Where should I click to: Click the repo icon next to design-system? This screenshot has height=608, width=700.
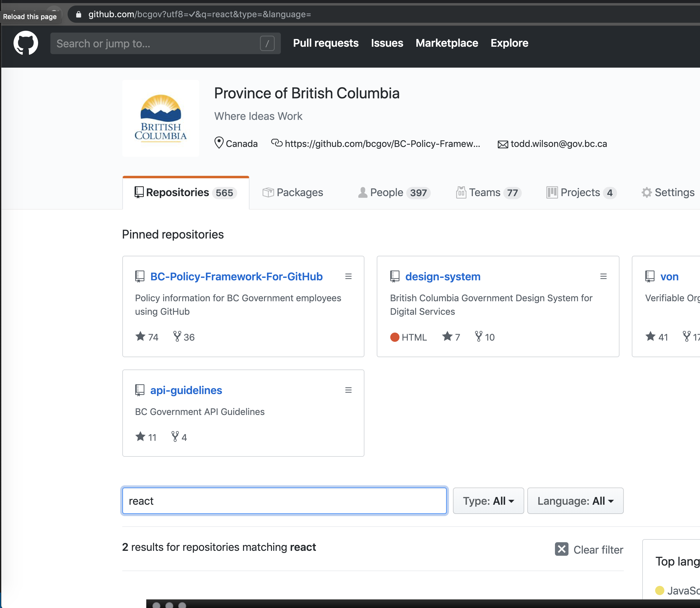click(395, 277)
